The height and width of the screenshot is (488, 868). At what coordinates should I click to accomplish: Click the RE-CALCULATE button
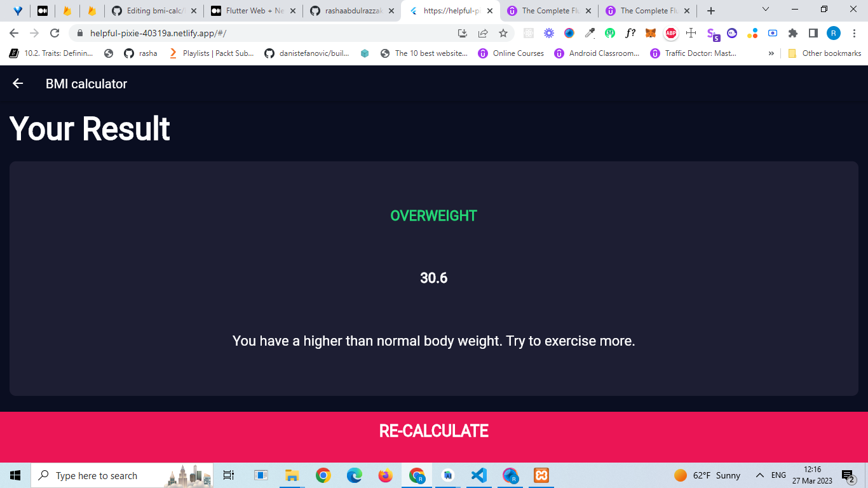[x=434, y=431]
